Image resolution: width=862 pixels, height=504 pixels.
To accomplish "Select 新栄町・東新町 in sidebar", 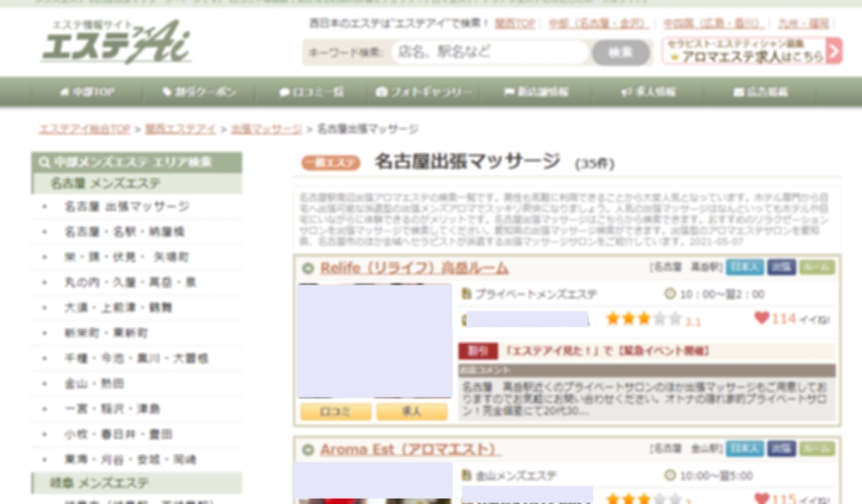I will click(x=106, y=333).
